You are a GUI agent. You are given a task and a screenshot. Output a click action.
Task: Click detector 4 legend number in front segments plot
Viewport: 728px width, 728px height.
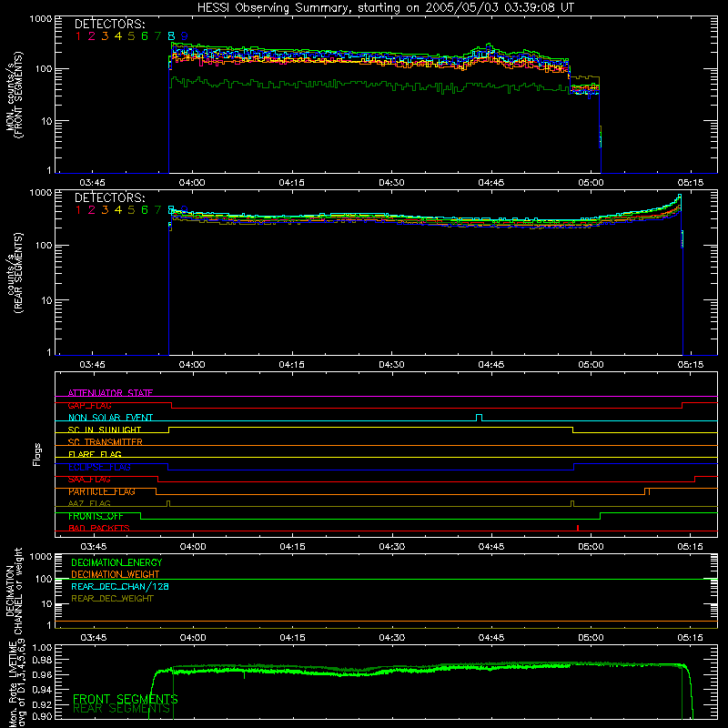[x=118, y=36]
